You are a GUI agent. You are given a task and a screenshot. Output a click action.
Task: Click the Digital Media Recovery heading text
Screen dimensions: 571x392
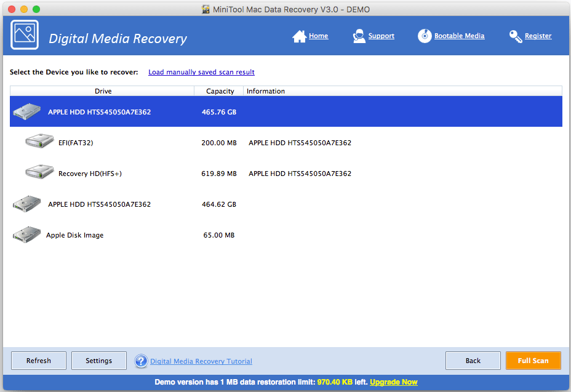[118, 39]
